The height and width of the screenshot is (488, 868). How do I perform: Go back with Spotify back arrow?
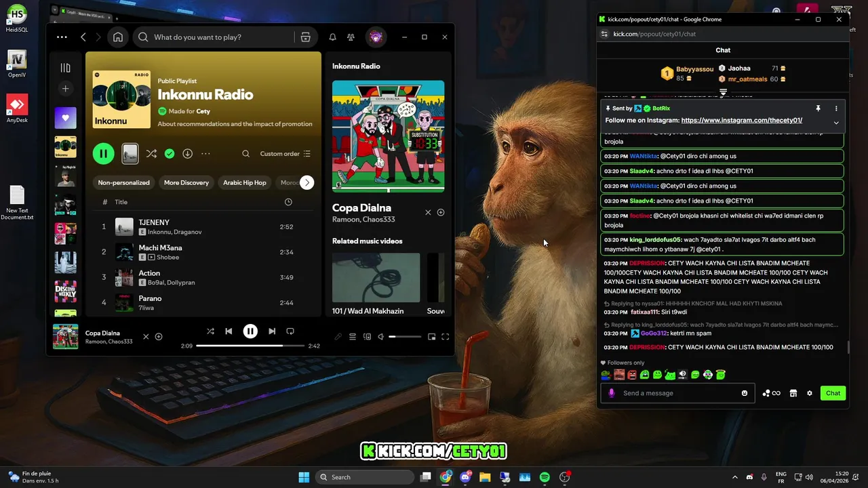[x=83, y=37]
